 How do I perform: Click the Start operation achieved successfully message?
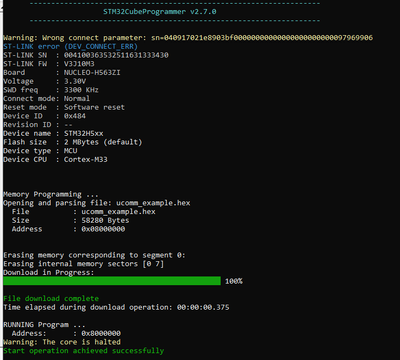[x=84, y=351]
